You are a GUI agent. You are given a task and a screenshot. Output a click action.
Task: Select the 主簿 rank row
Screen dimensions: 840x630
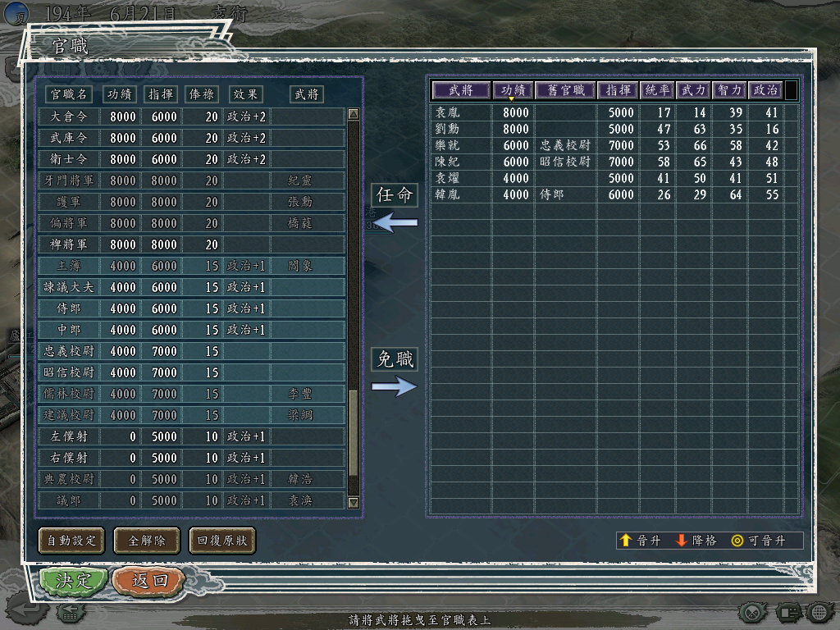191,266
